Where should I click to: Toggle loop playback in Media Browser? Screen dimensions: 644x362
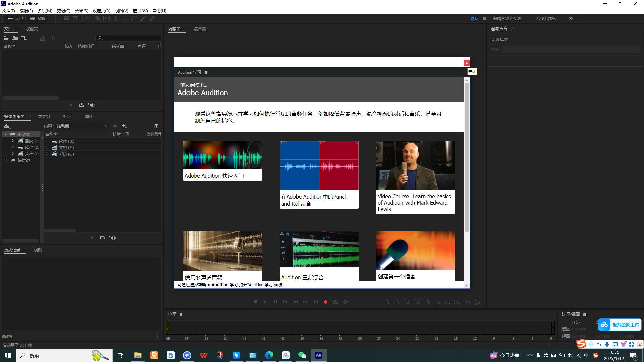click(x=102, y=238)
